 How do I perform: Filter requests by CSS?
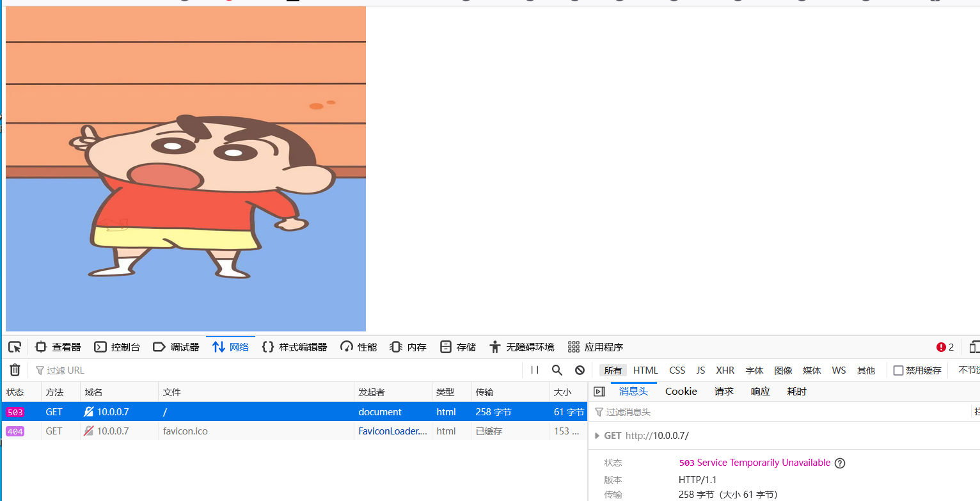point(677,370)
